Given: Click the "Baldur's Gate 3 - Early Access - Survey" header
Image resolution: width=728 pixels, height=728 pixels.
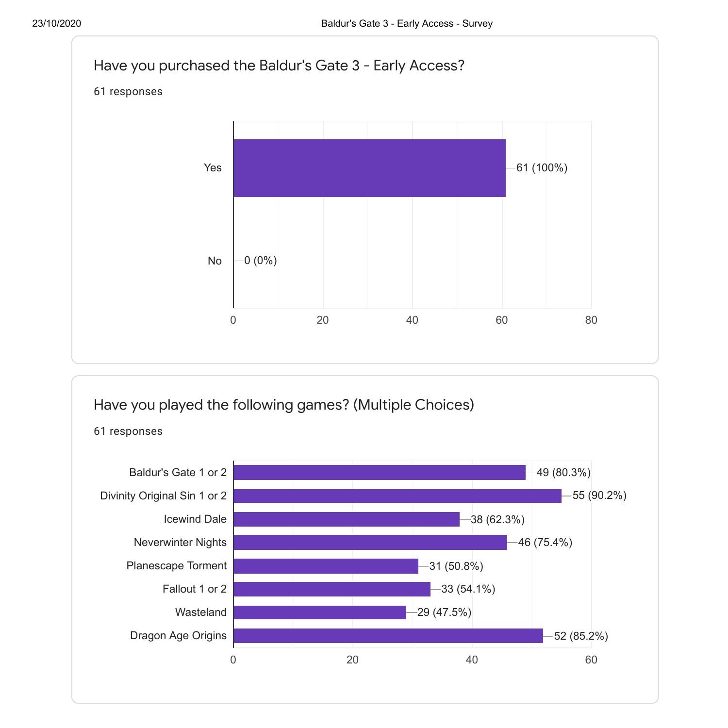Looking at the screenshot, I should [x=407, y=23].
